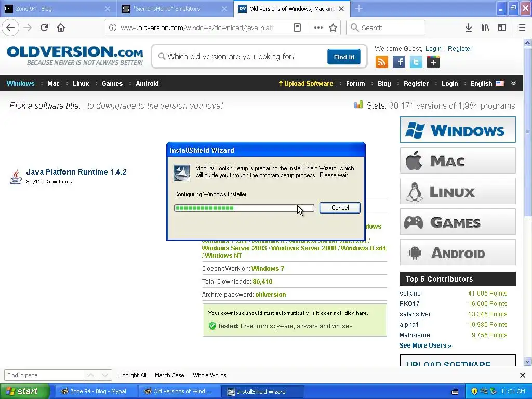
Task: Open Java Platform Runtime 1.4.2 title link
Action: tap(76, 172)
